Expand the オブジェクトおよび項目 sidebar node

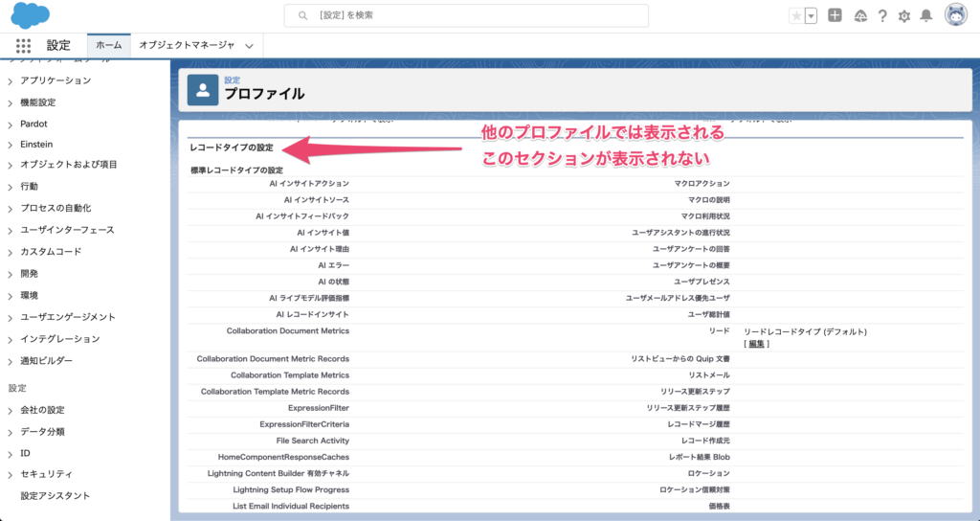click(10, 165)
